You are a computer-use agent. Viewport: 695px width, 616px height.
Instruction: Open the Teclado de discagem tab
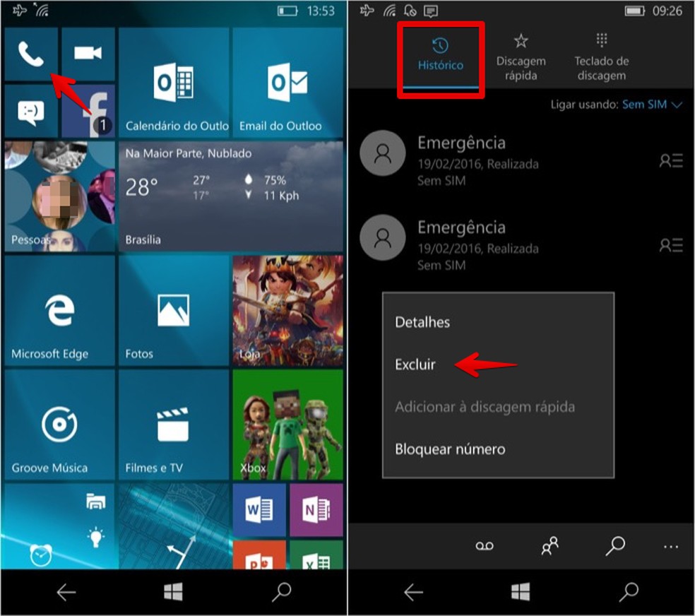(601, 59)
